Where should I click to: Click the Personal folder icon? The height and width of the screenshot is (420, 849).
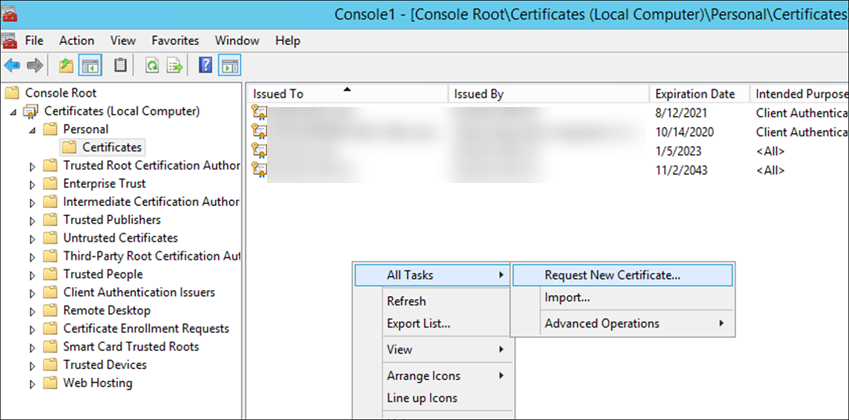click(50, 129)
